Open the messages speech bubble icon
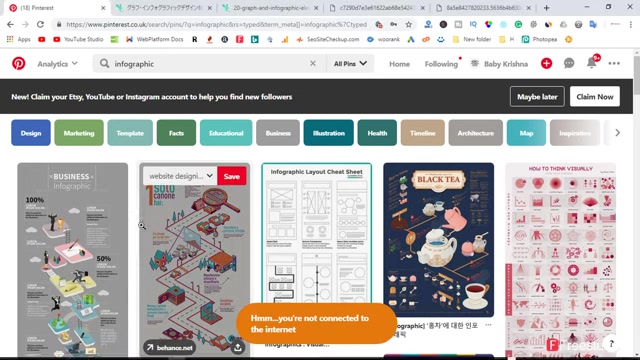 (569, 63)
